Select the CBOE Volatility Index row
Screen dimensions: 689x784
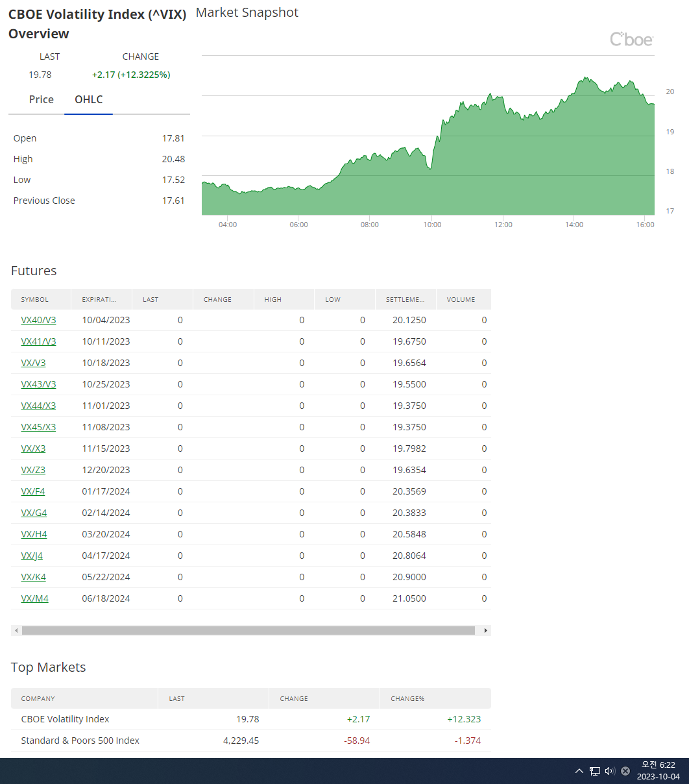[x=251, y=719]
